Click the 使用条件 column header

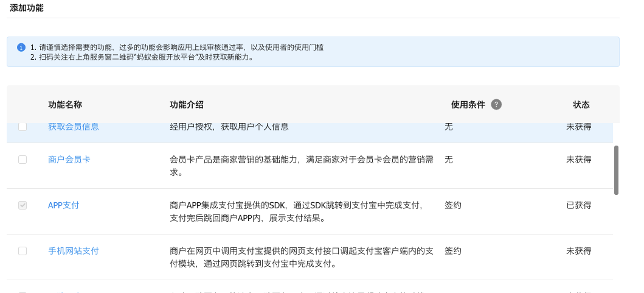468,105
